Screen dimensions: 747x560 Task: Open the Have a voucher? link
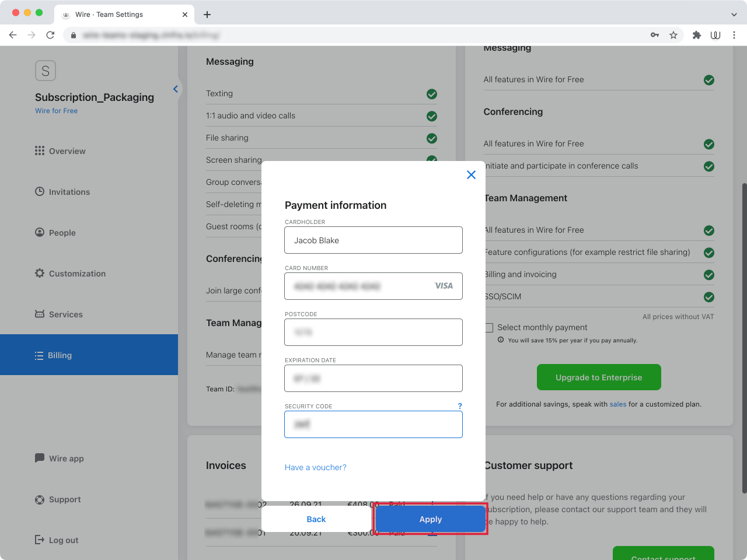click(x=316, y=467)
